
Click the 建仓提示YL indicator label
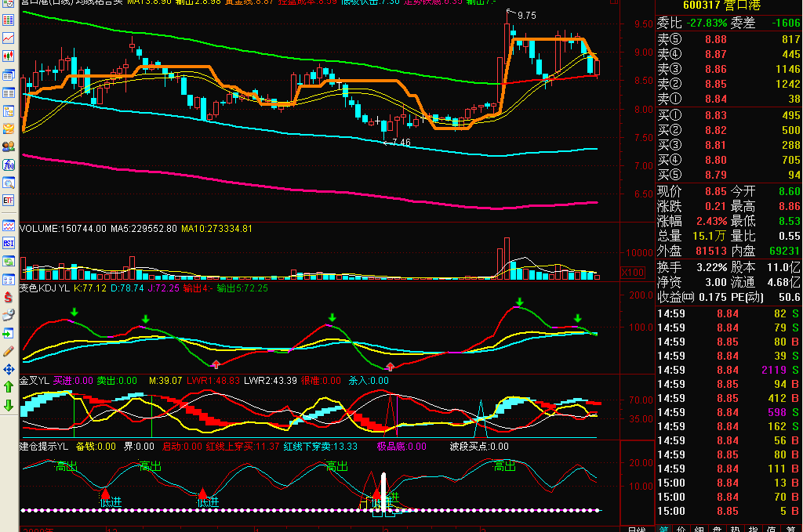pyautogui.click(x=44, y=447)
